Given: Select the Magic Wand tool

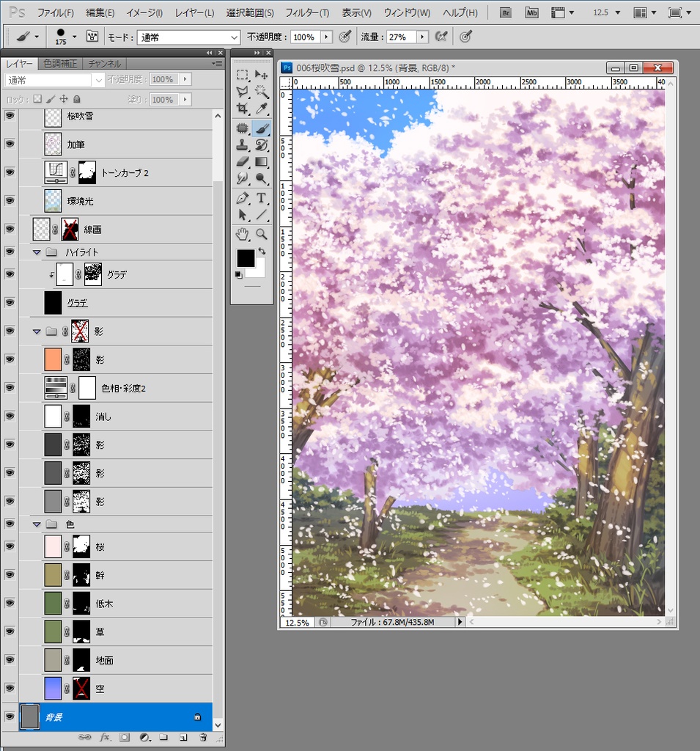Looking at the screenshot, I should (x=261, y=92).
